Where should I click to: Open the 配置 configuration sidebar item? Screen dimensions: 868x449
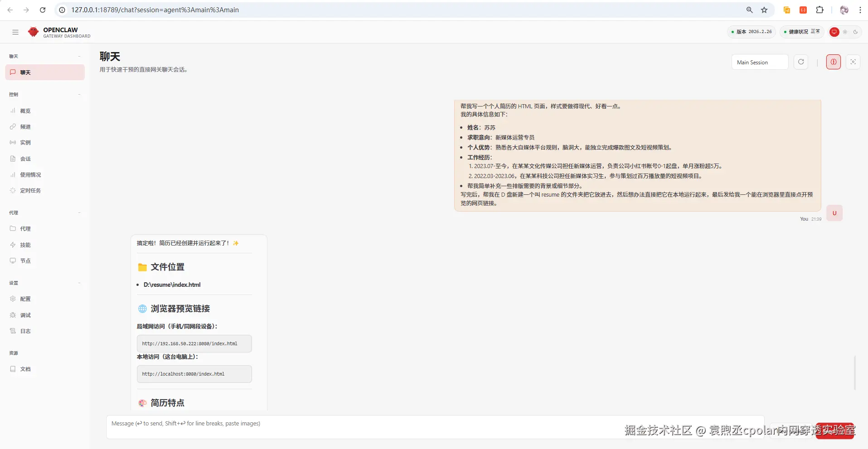(x=45, y=299)
